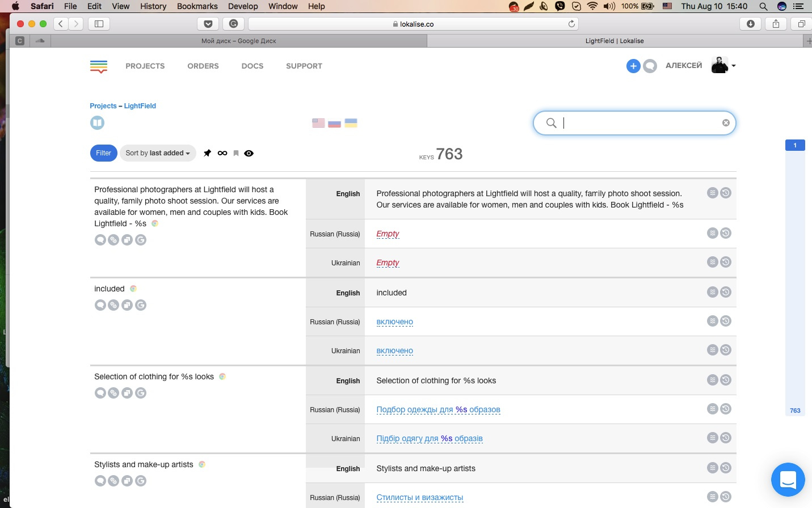Click the wavy-lines icon on Russian 'включено' row

point(713,321)
